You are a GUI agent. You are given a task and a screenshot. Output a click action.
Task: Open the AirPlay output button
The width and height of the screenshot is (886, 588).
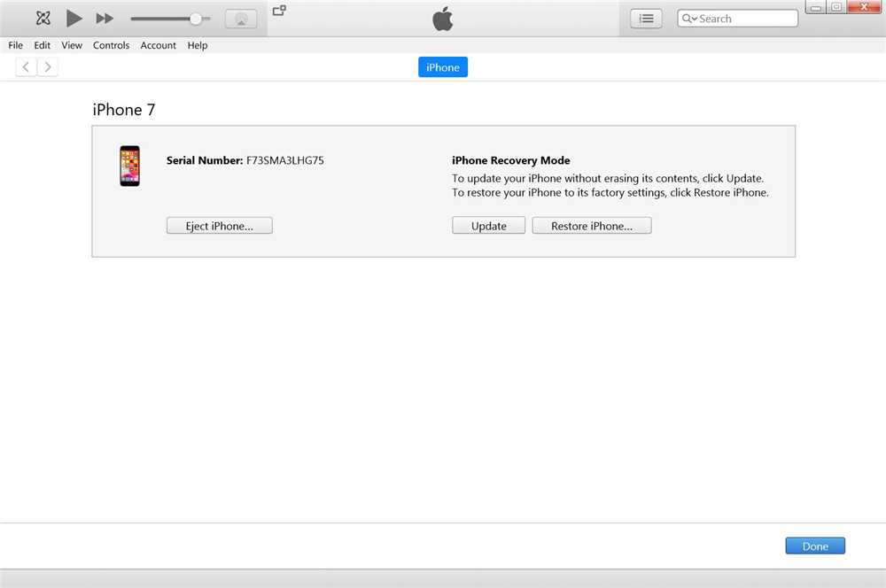[x=241, y=19]
